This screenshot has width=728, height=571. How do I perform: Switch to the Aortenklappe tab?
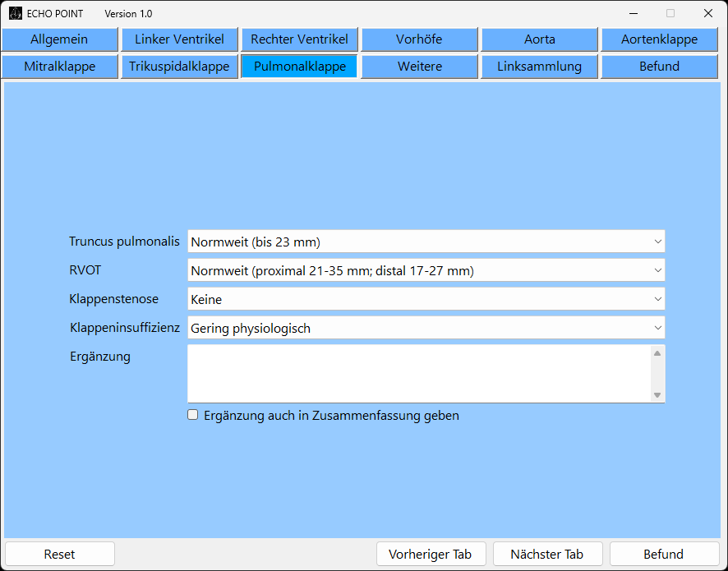659,39
